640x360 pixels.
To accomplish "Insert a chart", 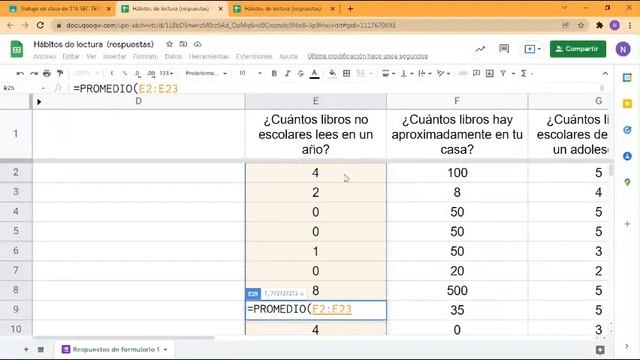I will (490, 73).
